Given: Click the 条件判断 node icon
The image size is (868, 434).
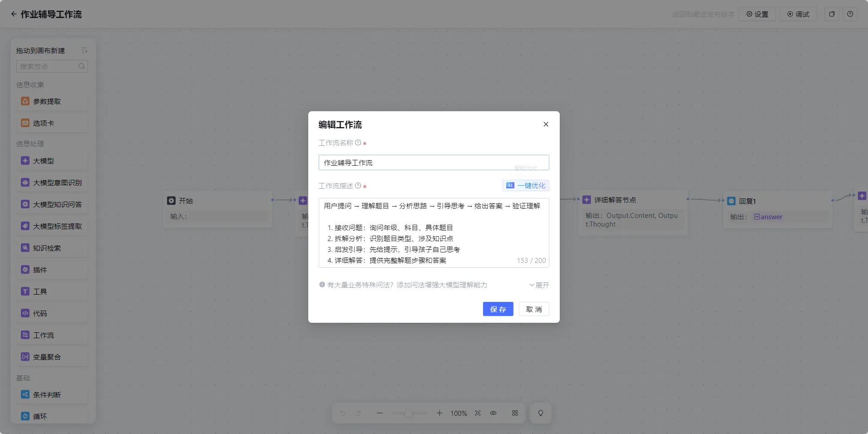Looking at the screenshot, I should 25,395.
